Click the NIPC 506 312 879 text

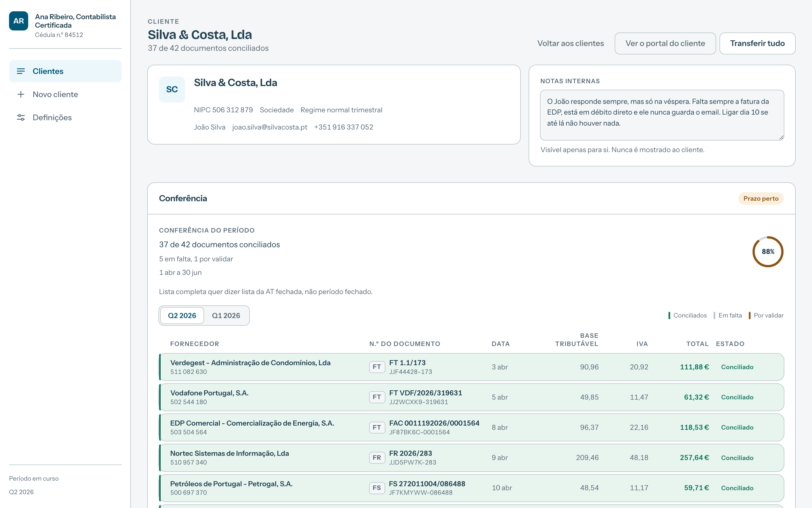click(x=224, y=110)
